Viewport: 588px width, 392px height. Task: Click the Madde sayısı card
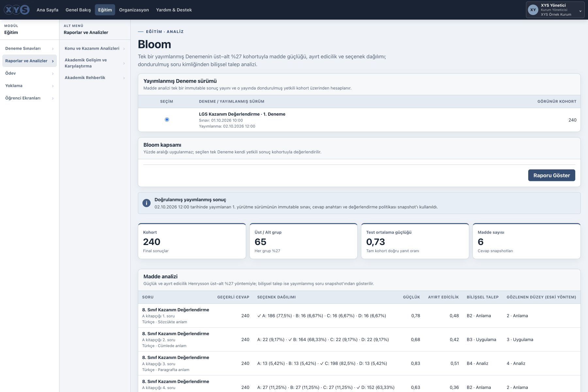tap(527, 241)
